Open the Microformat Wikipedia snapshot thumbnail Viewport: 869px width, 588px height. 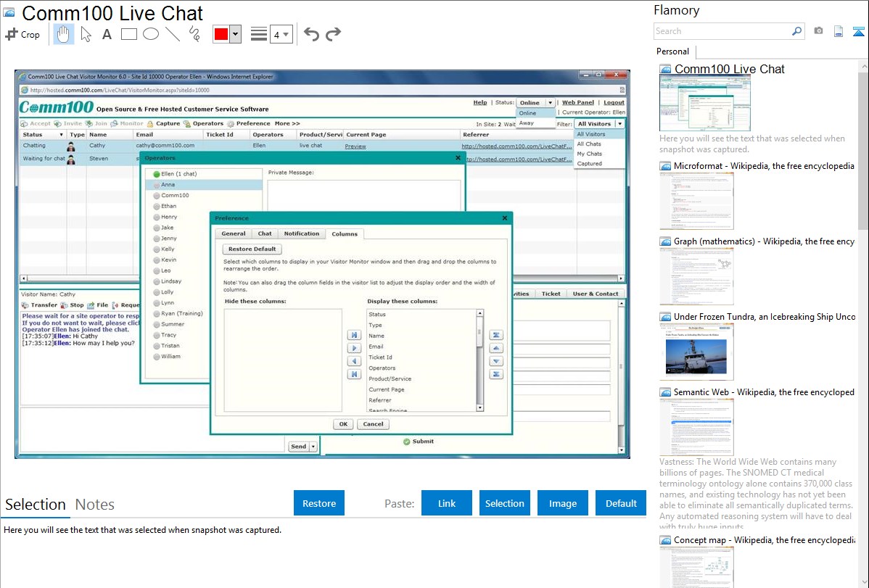click(x=696, y=201)
